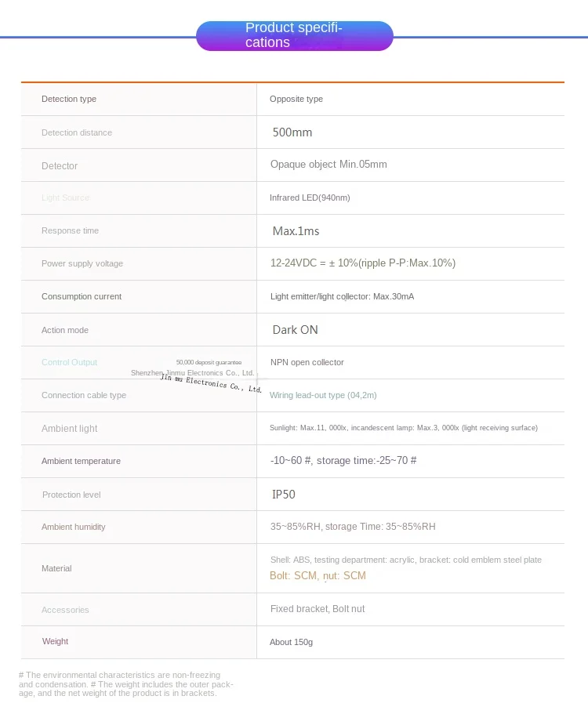Click the IP50 protection level value
Viewport: 588px width, 725px height.
(283, 495)
